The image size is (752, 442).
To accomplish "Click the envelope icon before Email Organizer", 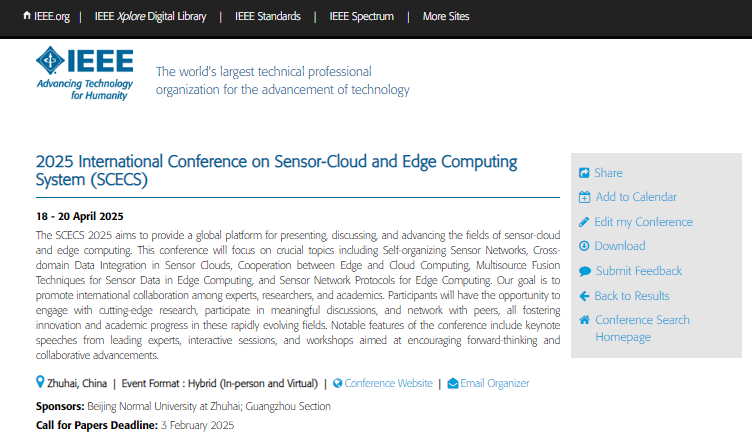I will (x=453, y=384).
